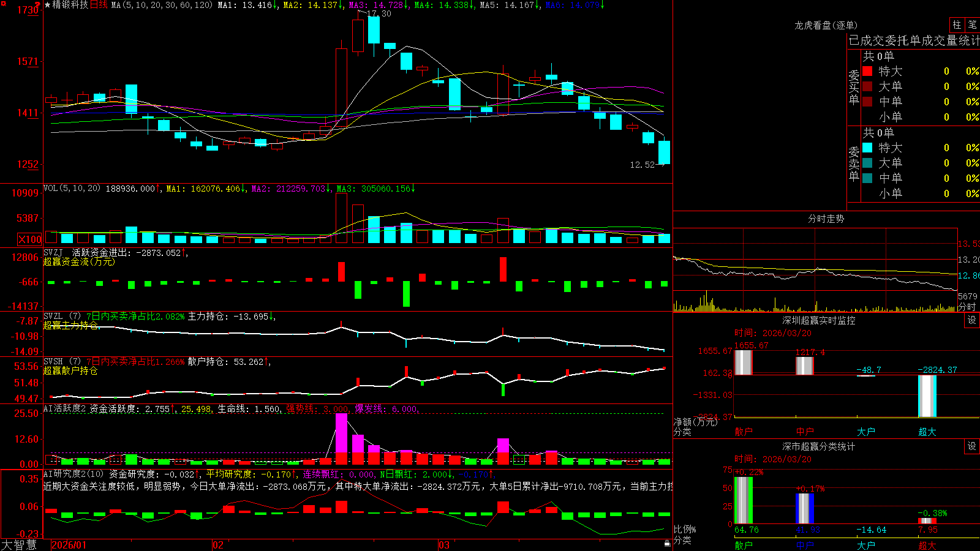
Task: Click the lock icon at chart bottom right
Action: click(x=667, y=544)
